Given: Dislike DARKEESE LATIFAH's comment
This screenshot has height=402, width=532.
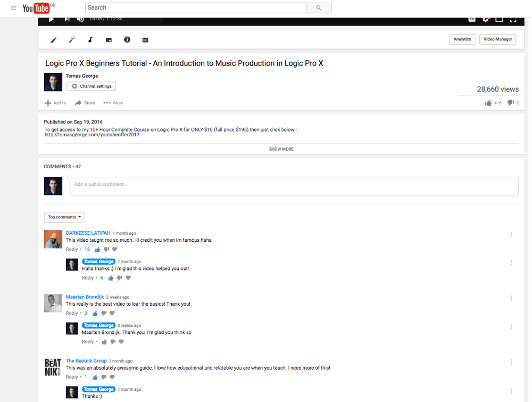Looking at the screenshot, I should point(106,250).
